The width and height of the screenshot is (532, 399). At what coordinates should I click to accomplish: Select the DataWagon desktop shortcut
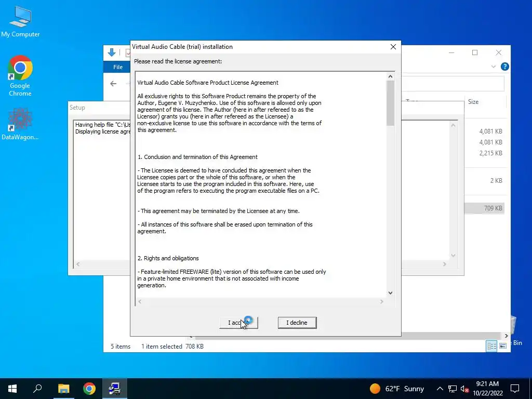pyautogui.click(x=20, y=124)
